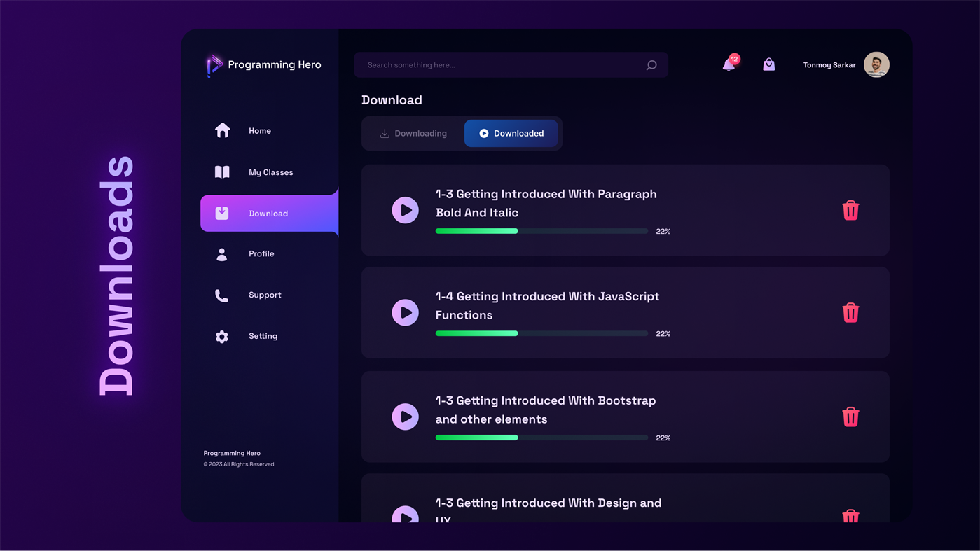Open the shopping bag icon
Viewport: 980px width, 551px height.
tap(768, 64)
